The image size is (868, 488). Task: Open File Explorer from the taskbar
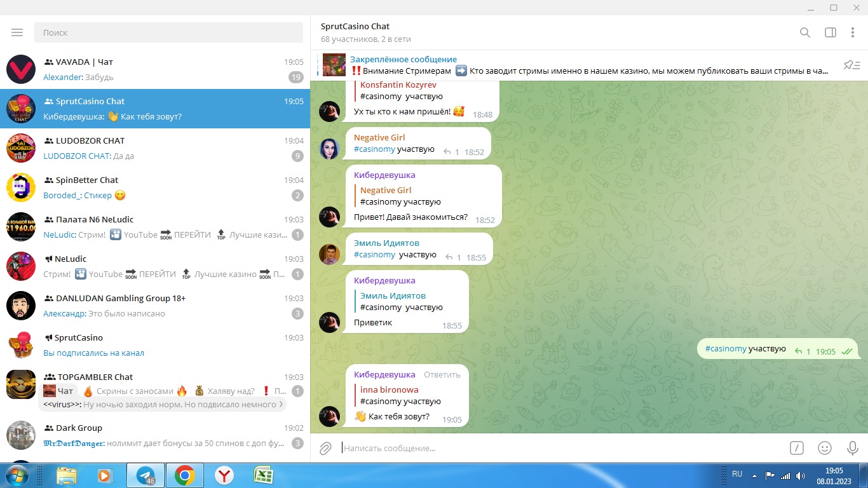coord(67,475)
